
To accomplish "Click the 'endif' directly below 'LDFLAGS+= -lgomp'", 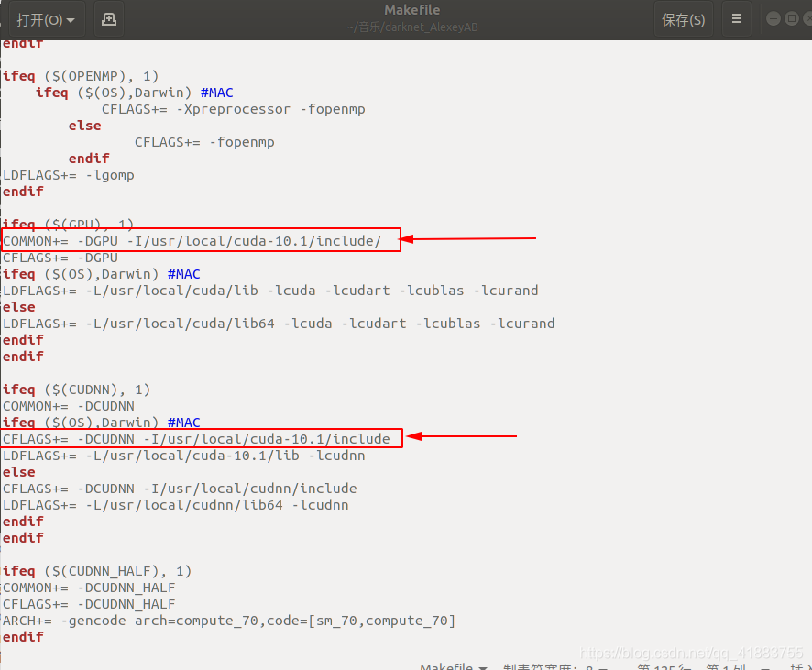I will [x=23, y=192].
